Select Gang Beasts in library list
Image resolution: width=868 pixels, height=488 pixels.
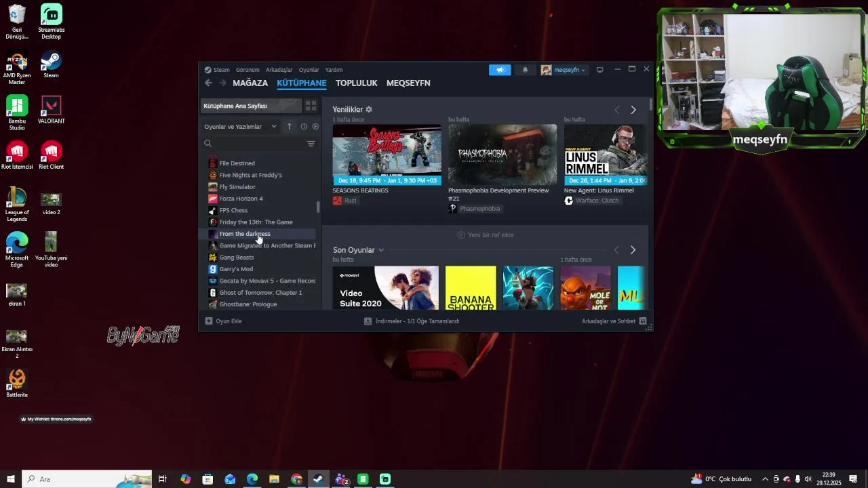(x=261, y=258)
